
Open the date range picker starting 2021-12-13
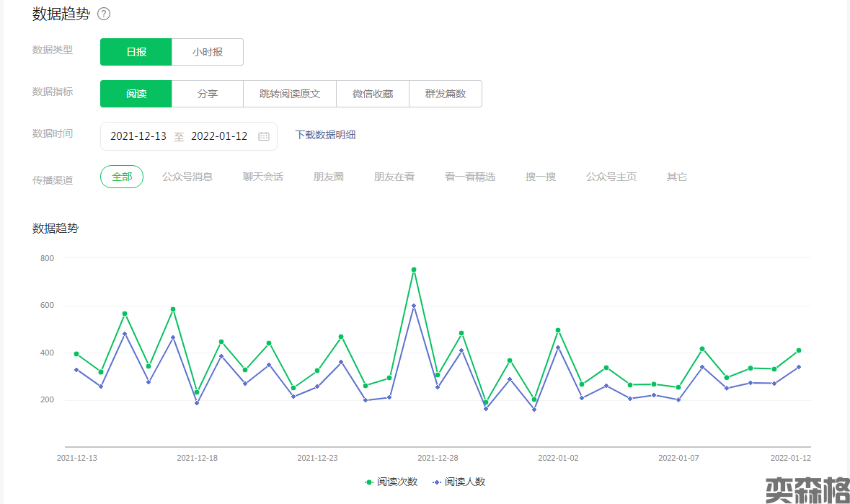pyautogui.click(x=138, y=136)
